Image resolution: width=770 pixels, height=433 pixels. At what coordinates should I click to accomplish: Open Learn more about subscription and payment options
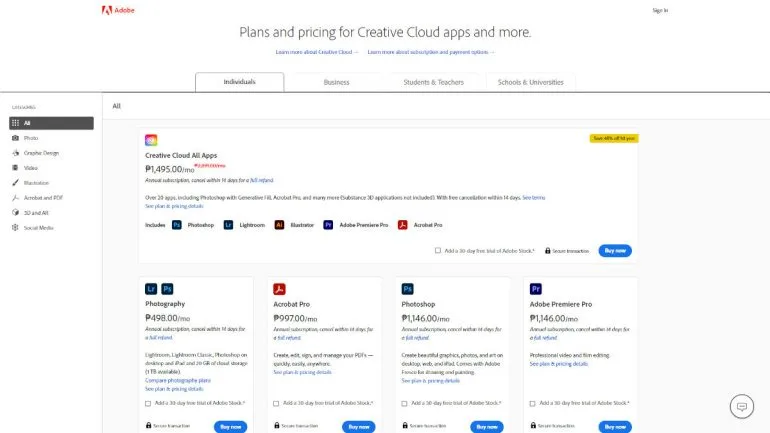point(431,52)
